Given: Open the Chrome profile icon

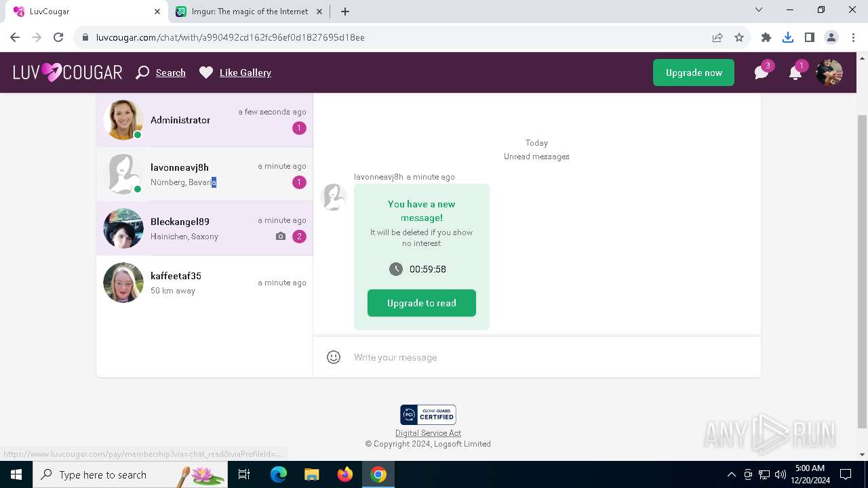Looking at the screenshot, I should [831, 37].
